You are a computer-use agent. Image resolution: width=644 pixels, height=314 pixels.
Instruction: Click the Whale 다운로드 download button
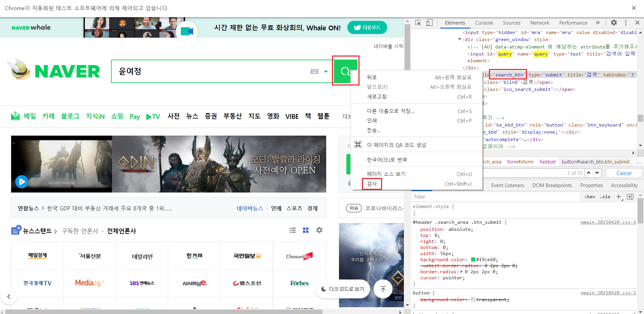tap(367, 28)
